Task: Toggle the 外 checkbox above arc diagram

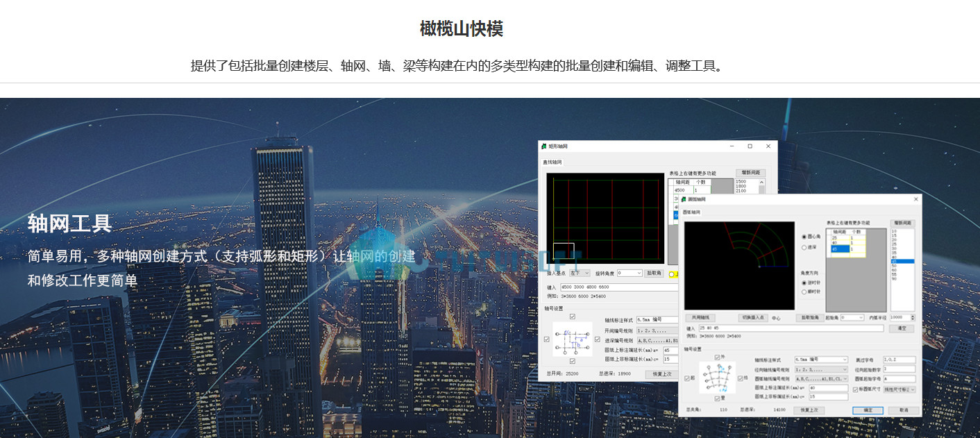Action: pyautogui.click(x=717, y=357)
